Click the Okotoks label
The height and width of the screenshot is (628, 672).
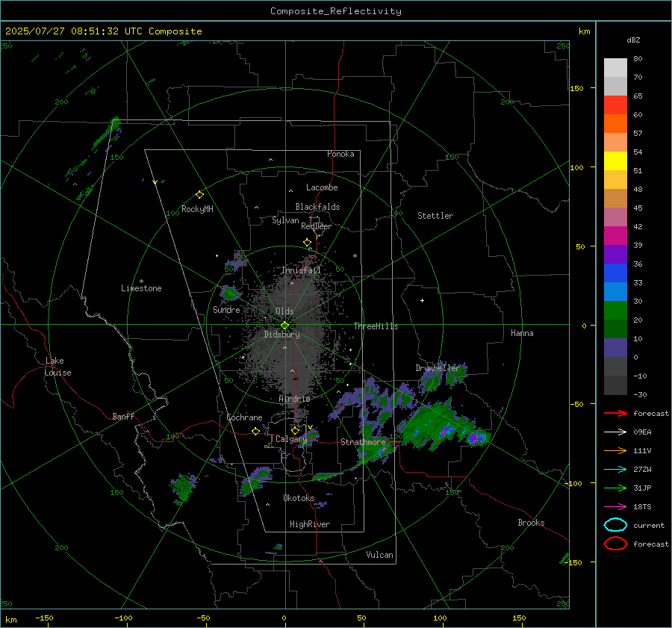point(299,498)
